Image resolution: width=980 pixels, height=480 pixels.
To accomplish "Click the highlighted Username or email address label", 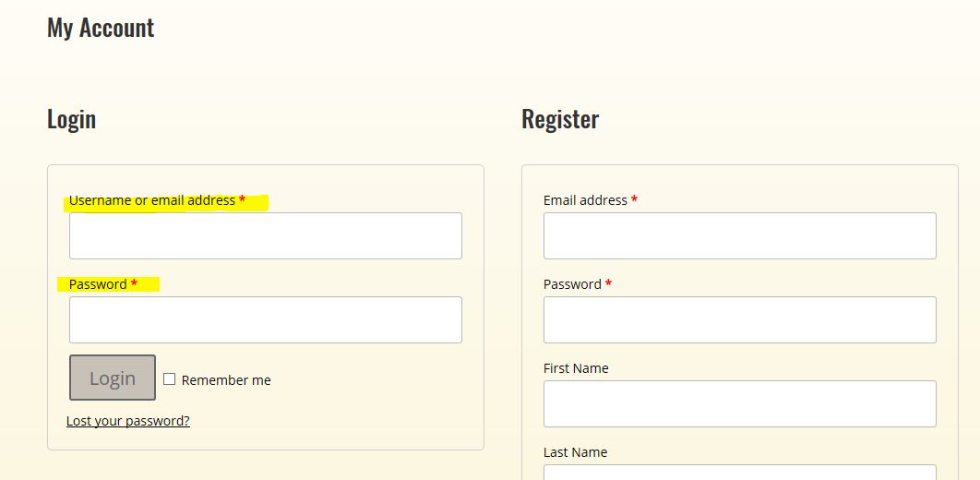I will pos(152,200).
